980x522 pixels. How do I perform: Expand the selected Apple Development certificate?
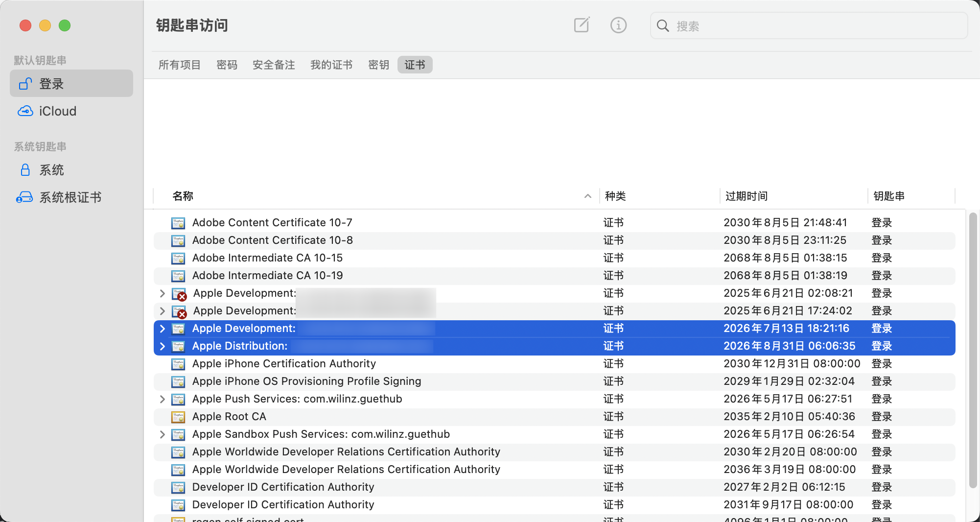pos(162,329)
